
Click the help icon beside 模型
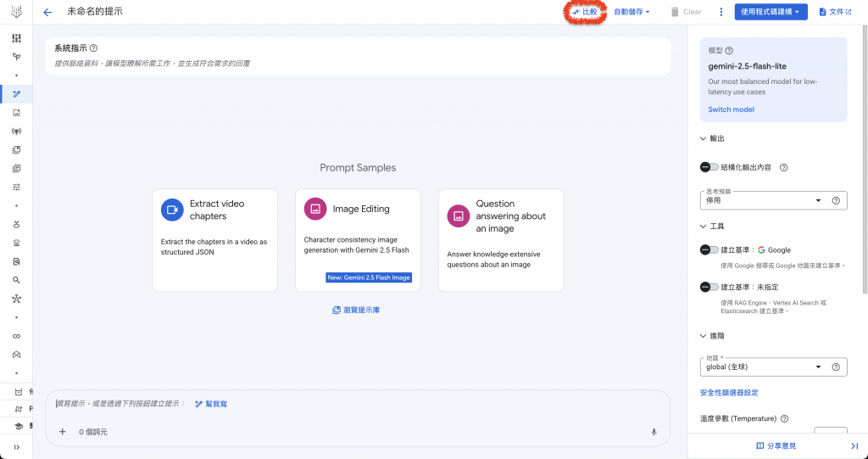click(729, 51)
